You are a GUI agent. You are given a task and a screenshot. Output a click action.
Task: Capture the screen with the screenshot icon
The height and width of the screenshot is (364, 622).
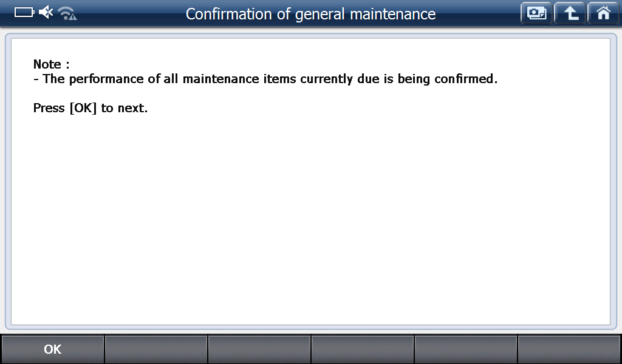click(x=536, y=13)
